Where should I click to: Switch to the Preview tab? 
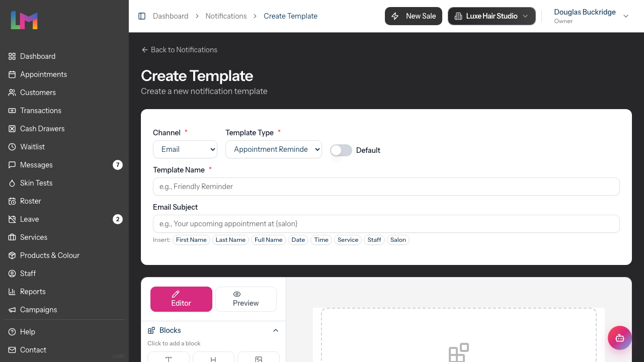[x=246, y=299]
